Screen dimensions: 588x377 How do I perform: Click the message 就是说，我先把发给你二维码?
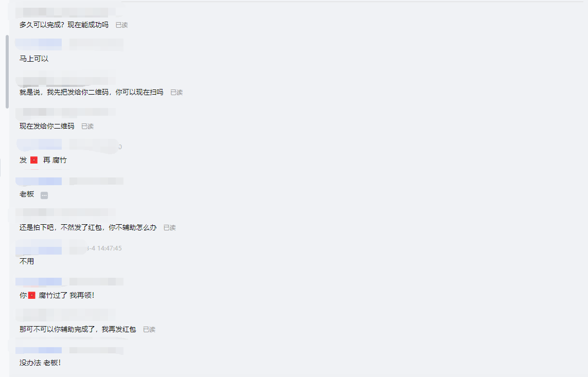91,92
